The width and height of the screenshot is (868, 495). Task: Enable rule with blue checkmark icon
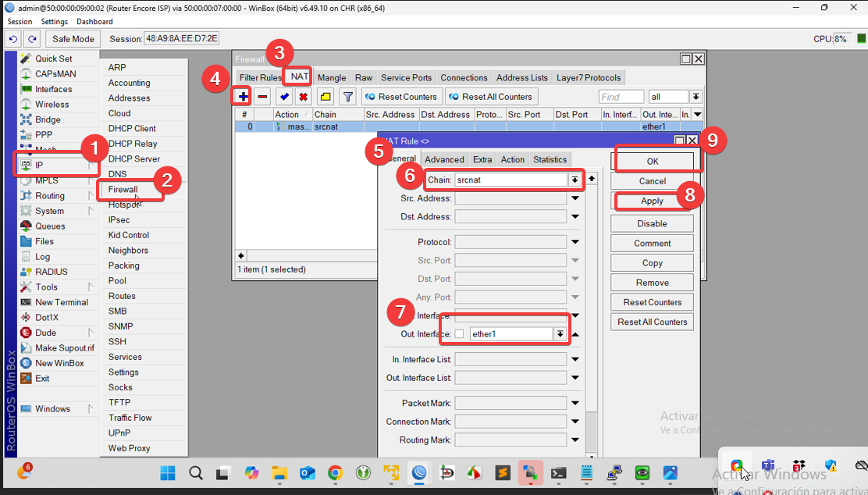pos(284,97)
